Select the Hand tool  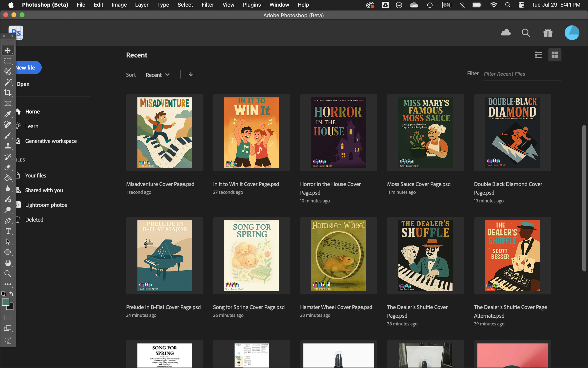click(x=8, y=263)
